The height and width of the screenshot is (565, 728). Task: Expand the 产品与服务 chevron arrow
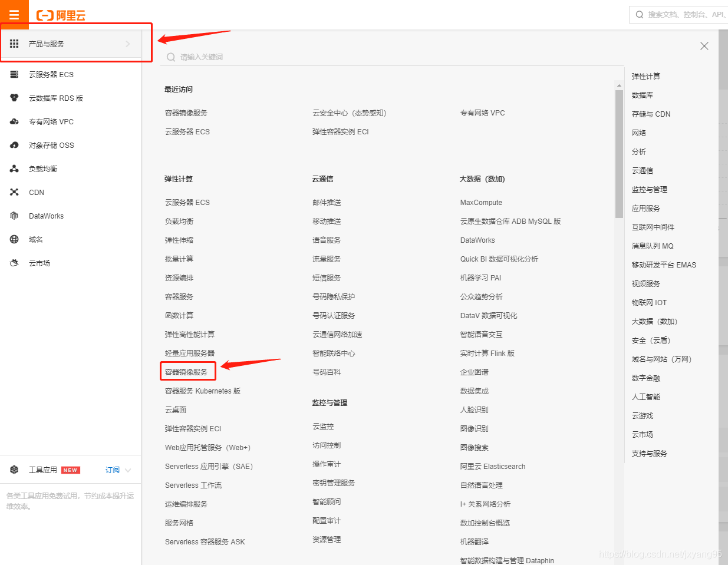[x=128, y=44]
